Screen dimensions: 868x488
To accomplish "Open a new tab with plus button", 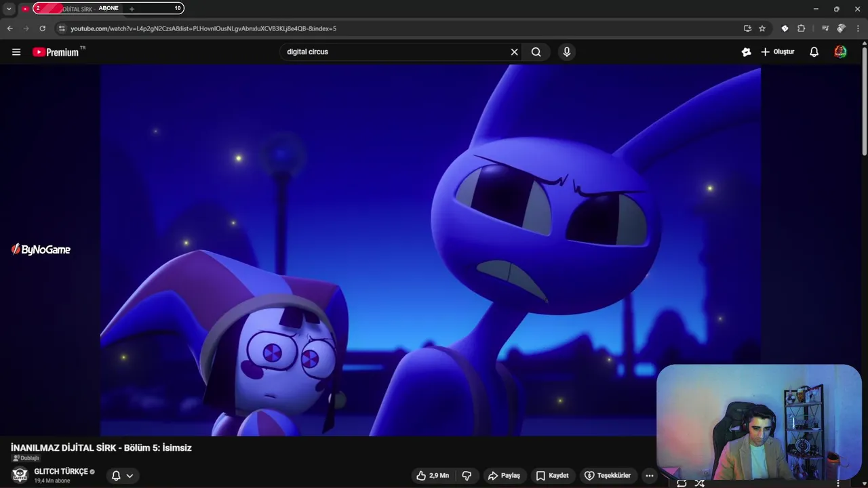I will (132, 9).
